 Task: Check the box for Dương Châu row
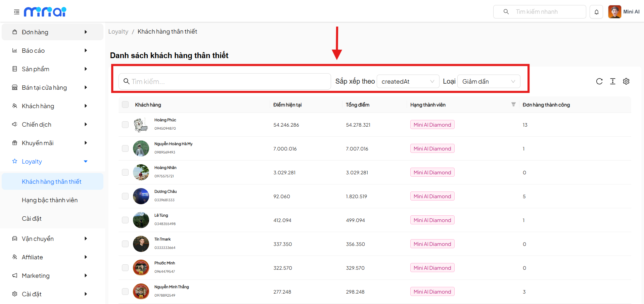[125, 196]
